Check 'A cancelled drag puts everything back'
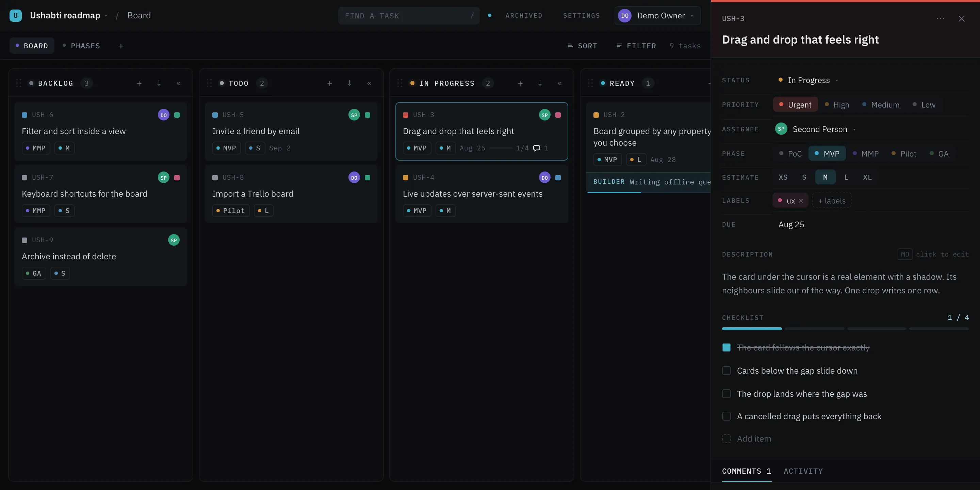Viewport: 980px width, 490px height. 726,416
